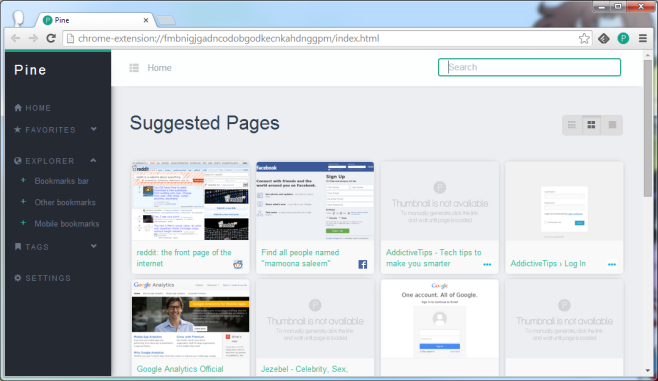The width and height of the screenshot is (658, 381).
Task: Click the scrollbar up arrow
Action: [648, 55]
